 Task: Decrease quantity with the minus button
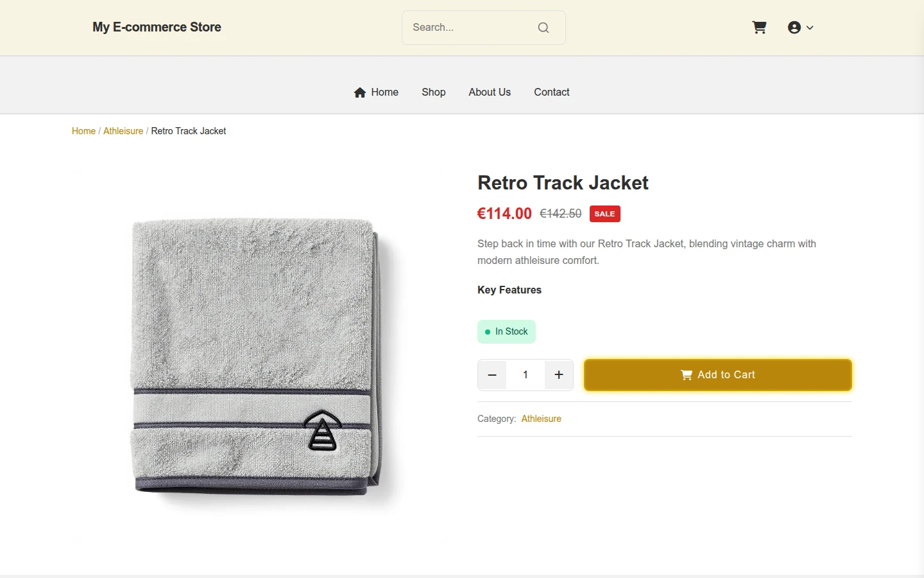point(492,375)
